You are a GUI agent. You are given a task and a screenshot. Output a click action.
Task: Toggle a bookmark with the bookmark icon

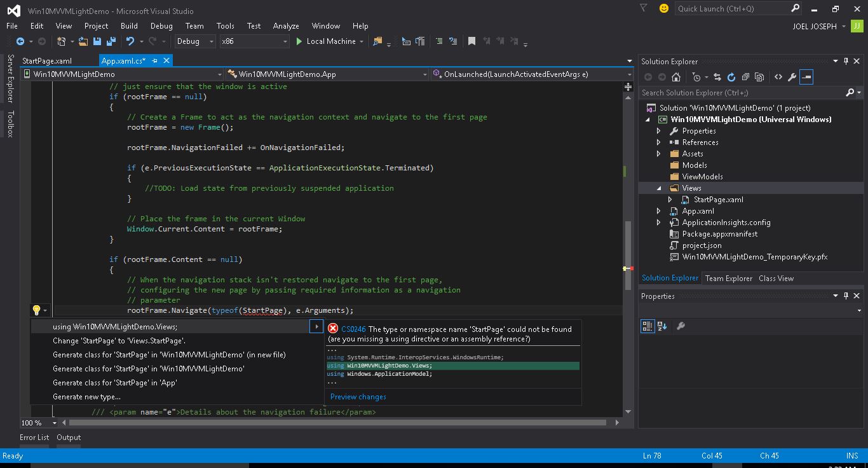(471, 41)
